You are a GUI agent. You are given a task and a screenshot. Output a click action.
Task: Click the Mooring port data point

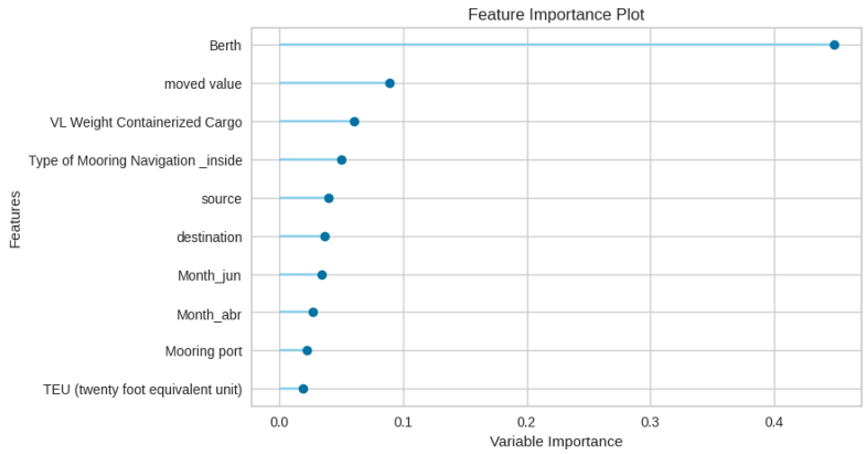(307, 351)
